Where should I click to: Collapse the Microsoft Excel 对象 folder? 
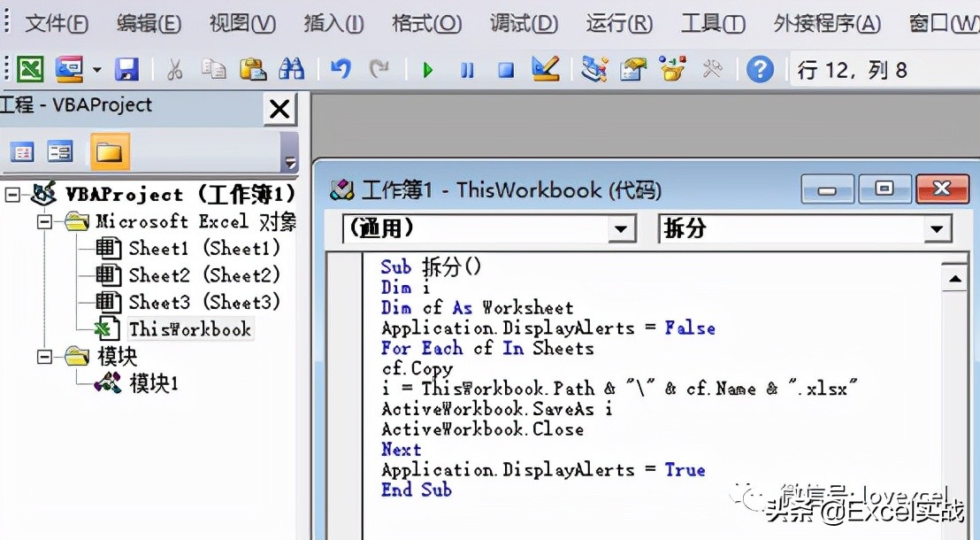click(44, 221)
